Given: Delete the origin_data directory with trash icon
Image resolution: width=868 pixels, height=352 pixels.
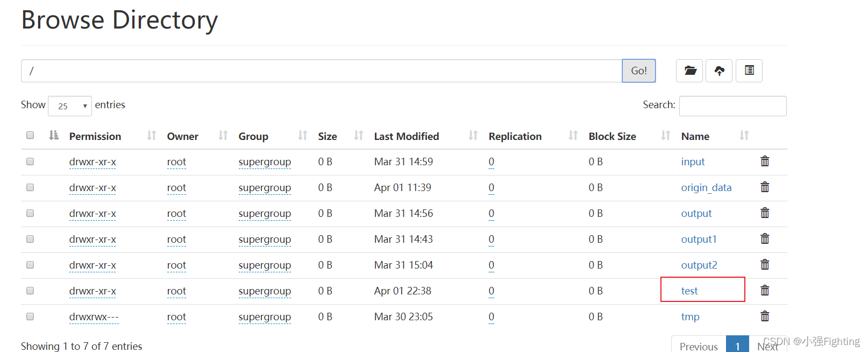Looking at the screenshot, I should pos(765,187).
